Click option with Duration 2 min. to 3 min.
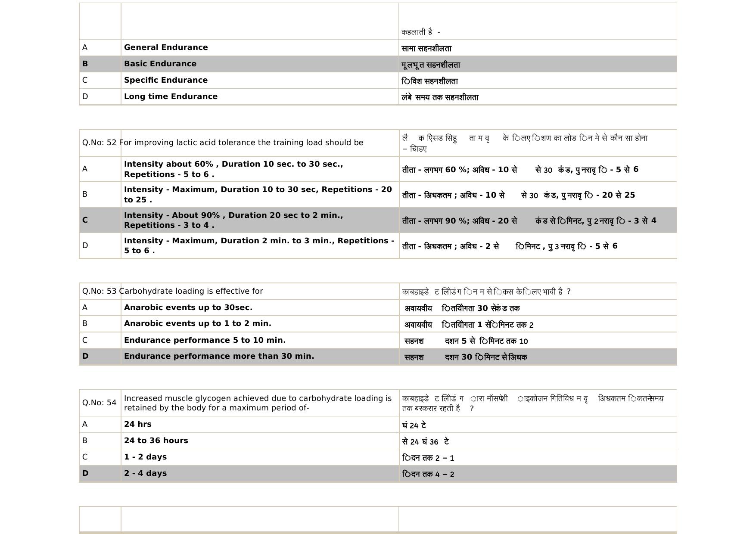756x534 pixels. tap(259, 245)
